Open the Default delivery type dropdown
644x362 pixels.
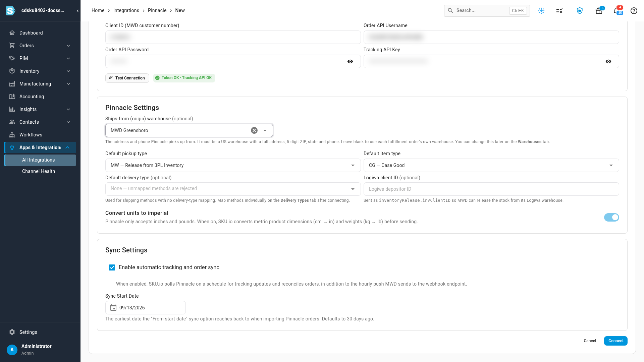[x=233, y=189]
